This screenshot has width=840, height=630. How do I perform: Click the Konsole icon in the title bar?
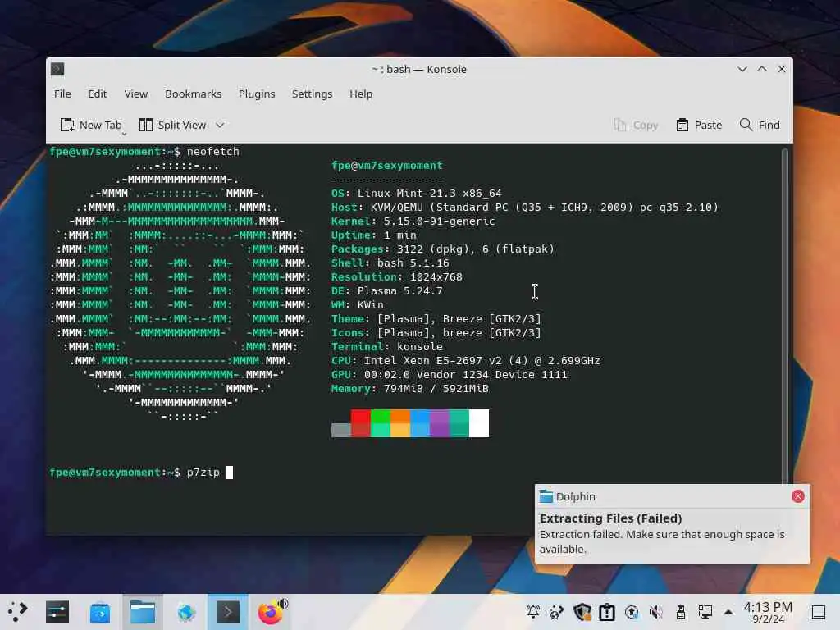click(x=57, y=69)
